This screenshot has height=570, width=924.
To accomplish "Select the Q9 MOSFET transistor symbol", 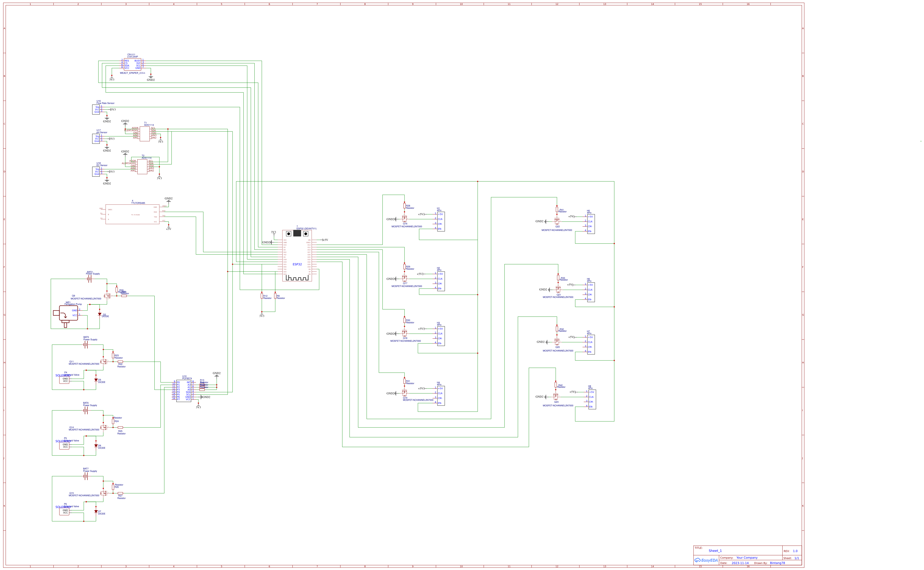I will pos(108,296).
